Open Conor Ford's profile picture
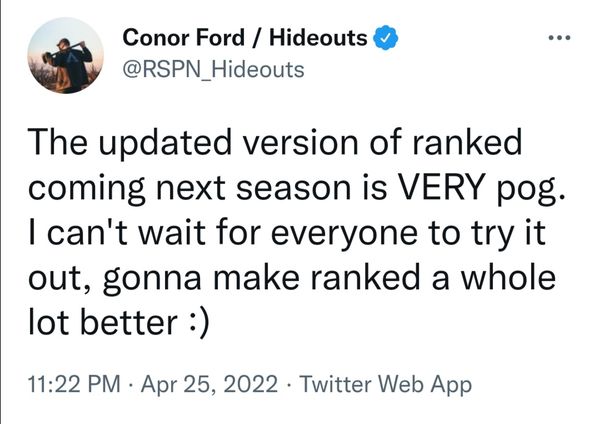Viewport: 600px width, 424px height. 65,55
